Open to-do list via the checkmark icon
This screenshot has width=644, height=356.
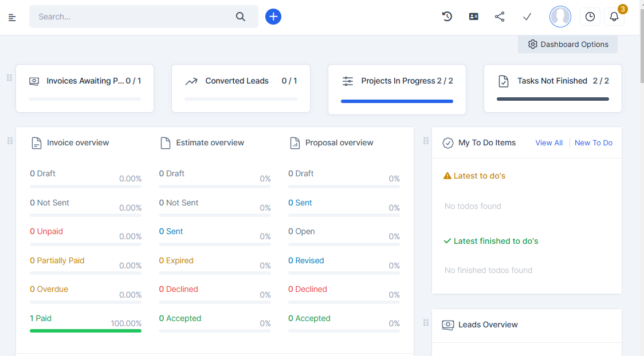click(x=527, y=16)
